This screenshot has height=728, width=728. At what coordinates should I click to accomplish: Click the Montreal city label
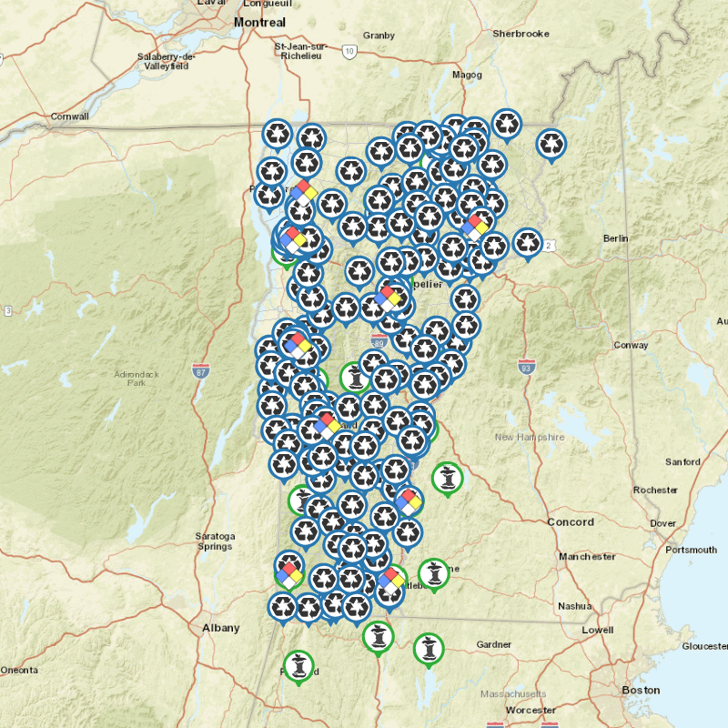click(259, 21)
